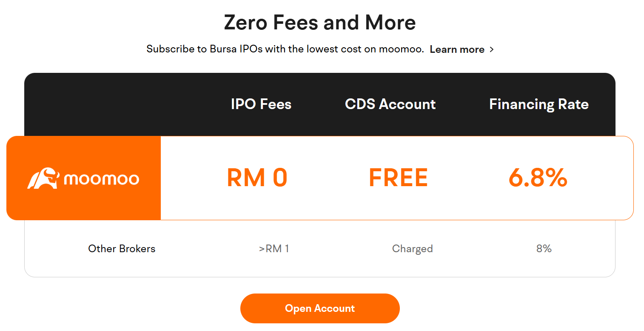Screen dimensions: 644x331
Task: Click the Zero Fees and More heading
Action: 320,22
